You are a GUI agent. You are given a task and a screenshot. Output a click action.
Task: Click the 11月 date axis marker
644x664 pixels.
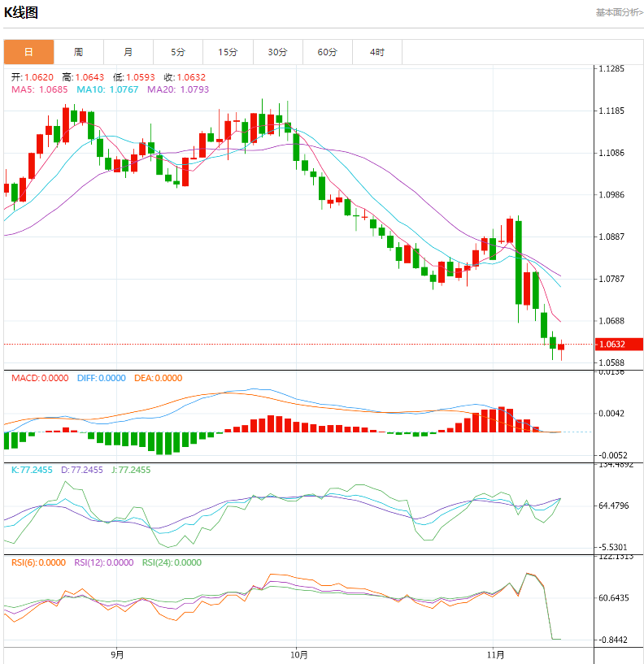pyautogui.click(x=495, y=655)
